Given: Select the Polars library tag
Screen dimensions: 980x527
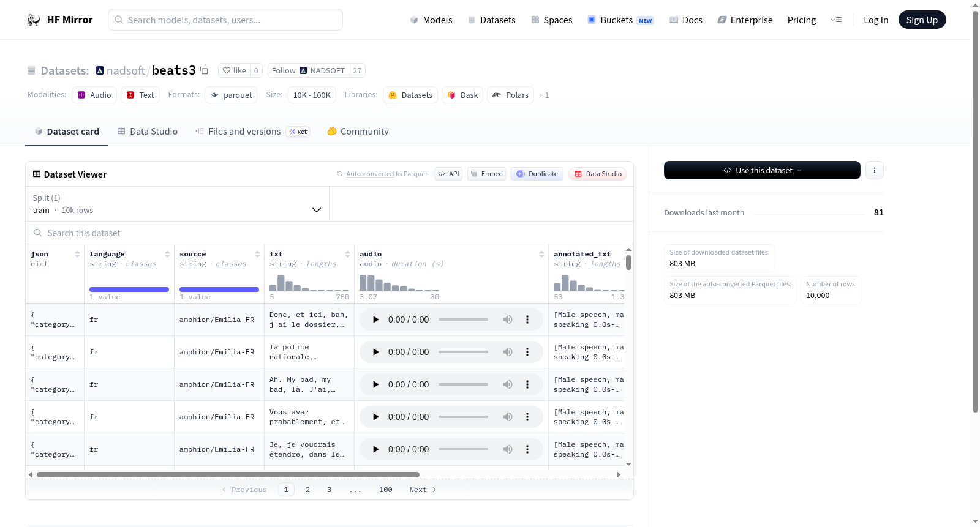Looking at the screenshot, I should coord(510,95).
